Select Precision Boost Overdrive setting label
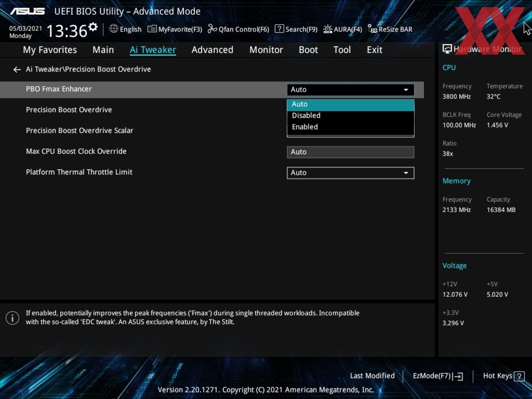Screen dimensions: 532x399 [x=69, y=110]
